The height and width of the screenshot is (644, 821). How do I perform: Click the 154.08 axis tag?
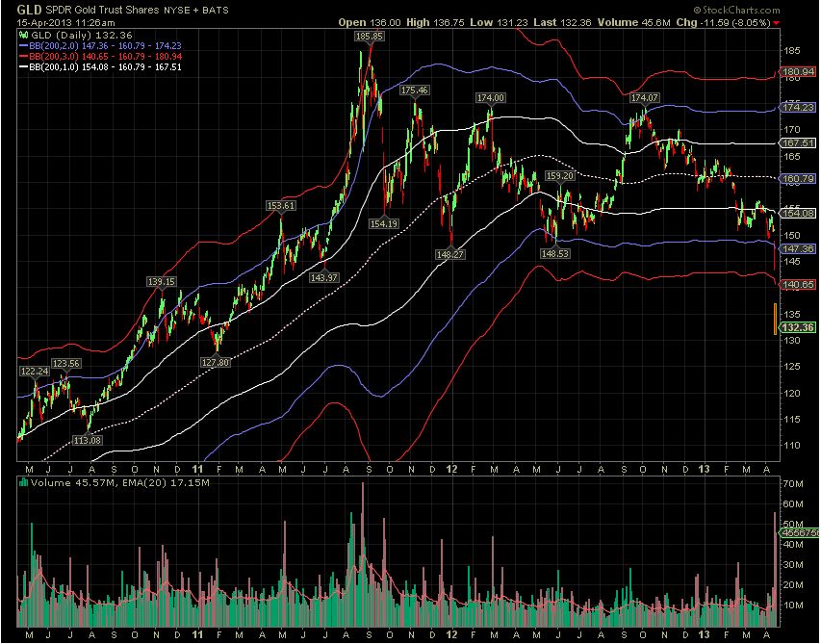pos(798,213)
